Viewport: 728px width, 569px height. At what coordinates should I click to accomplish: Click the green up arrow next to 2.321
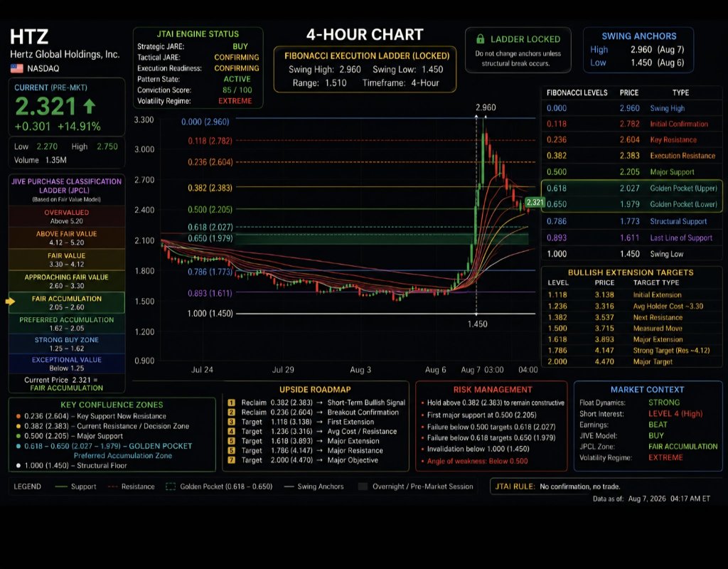(x=89, y=107)
